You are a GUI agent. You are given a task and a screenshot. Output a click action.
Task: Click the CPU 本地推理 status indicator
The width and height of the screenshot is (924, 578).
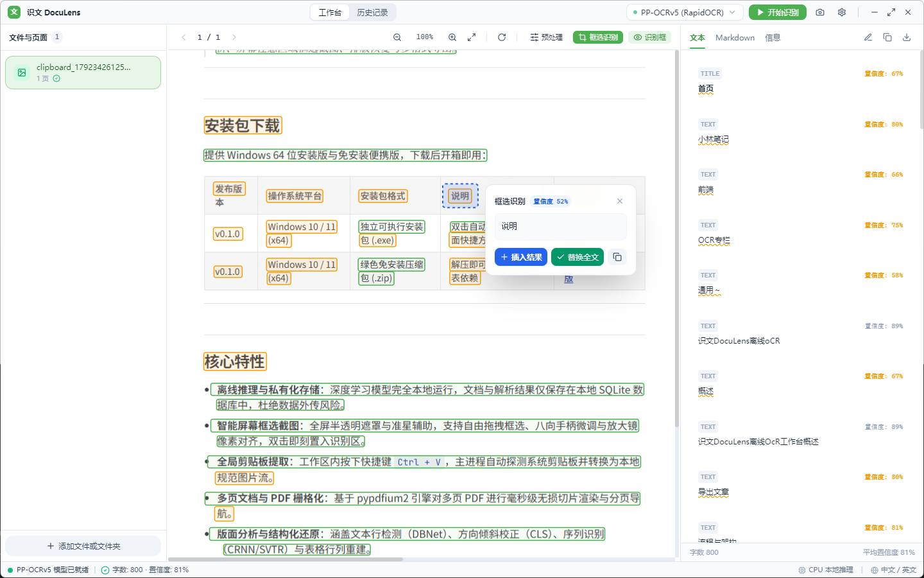pos(826,570)
